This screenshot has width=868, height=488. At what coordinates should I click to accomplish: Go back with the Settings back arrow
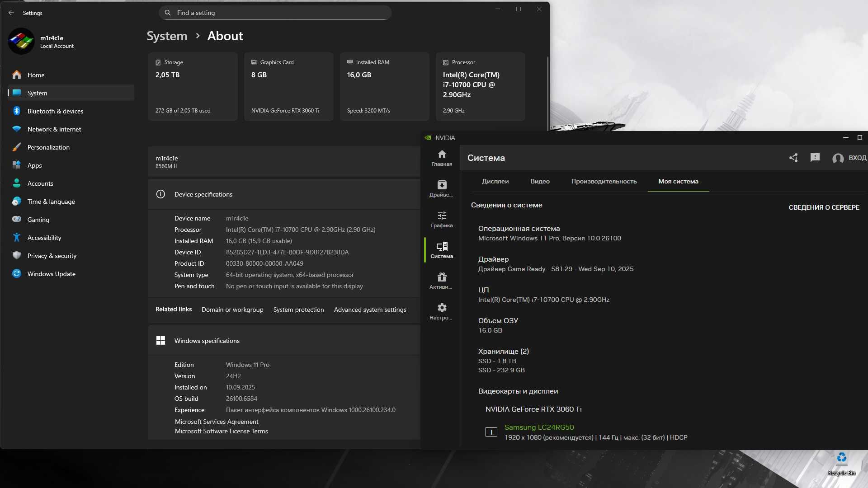pos(11,13)
